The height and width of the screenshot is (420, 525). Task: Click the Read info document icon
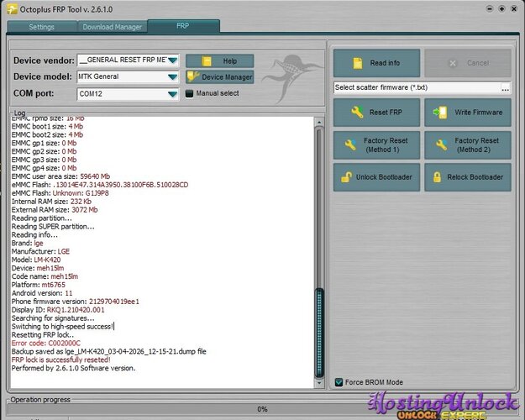coord(358,63)
